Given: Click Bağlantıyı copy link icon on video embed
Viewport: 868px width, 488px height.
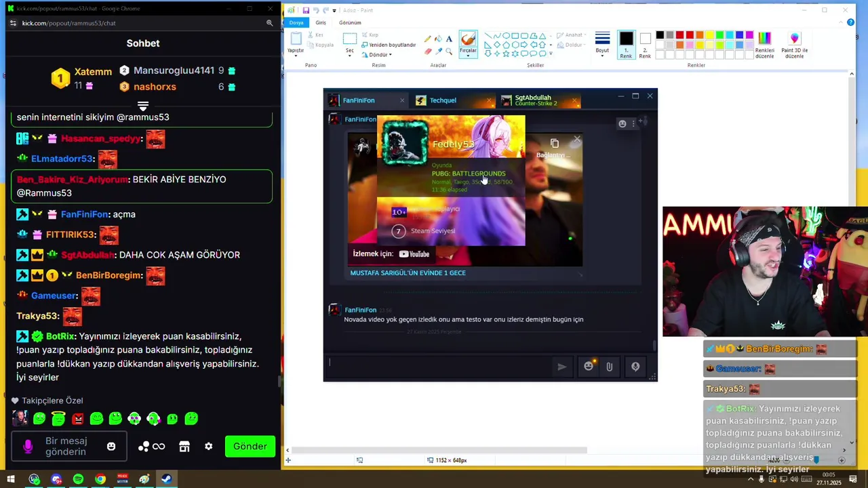Looking at the screenshot, I should (x=554, y=143).
